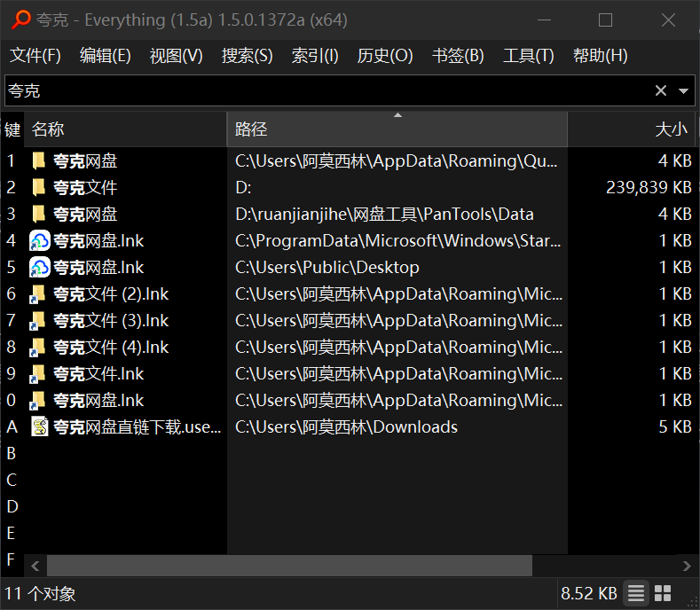This screenshot has width=700, height=610.
Task: Click the 8.52 KB status bar total
Action: click(589, 593)
